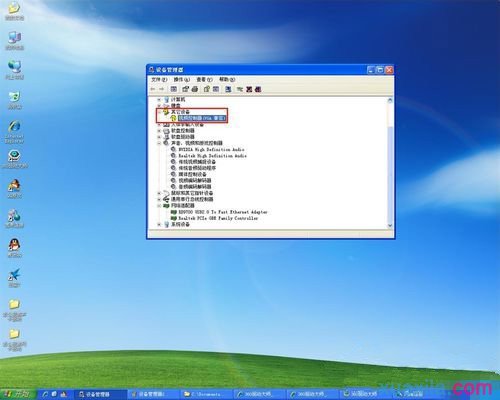Click the Print icon in the toolbar
The height and width of the screenshot is (400, 500).
point(195,89)
